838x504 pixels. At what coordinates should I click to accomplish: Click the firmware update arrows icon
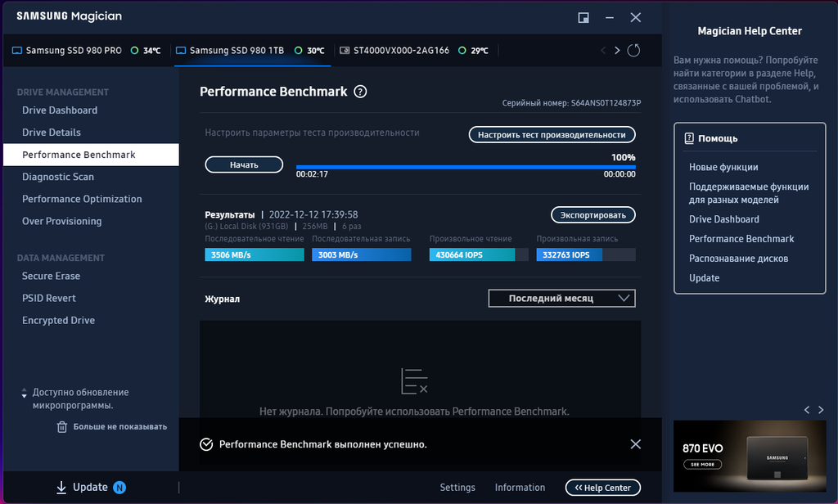tap(24, 393)
